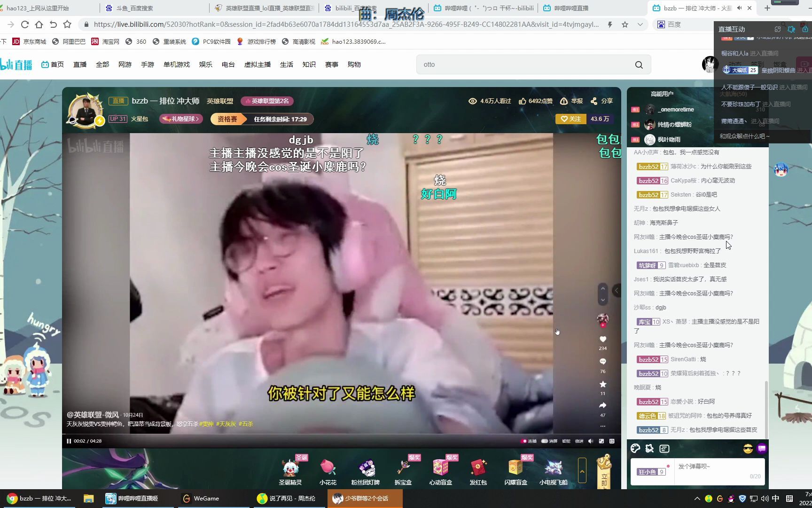Open purple chat bubble icon
Viewport: 812px width, 508px height.
click(762, 449)
